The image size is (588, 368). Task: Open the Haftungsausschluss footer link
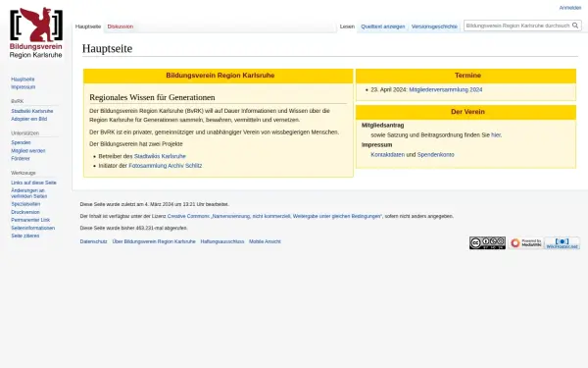pos(222,241)
